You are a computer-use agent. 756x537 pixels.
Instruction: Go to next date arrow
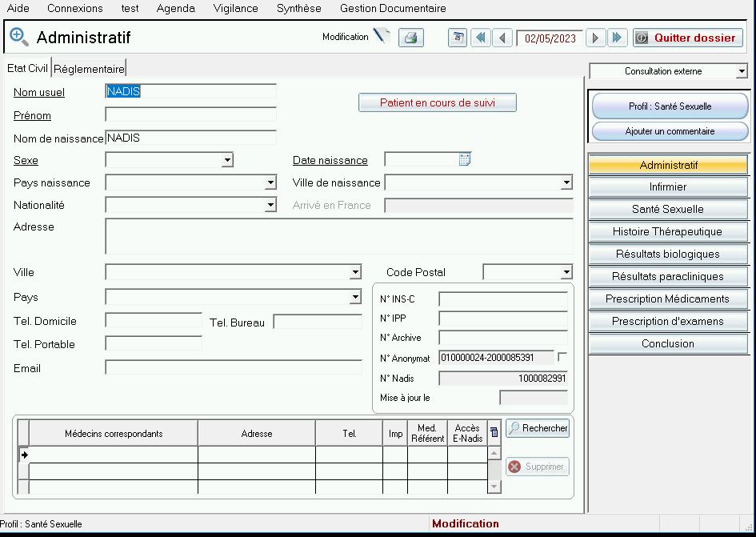pos(595,38)
